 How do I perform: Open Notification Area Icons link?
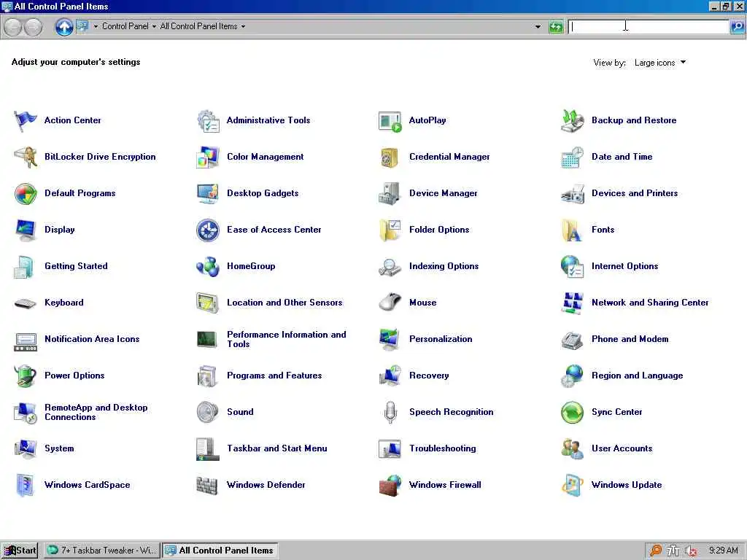tap(92, 339)
